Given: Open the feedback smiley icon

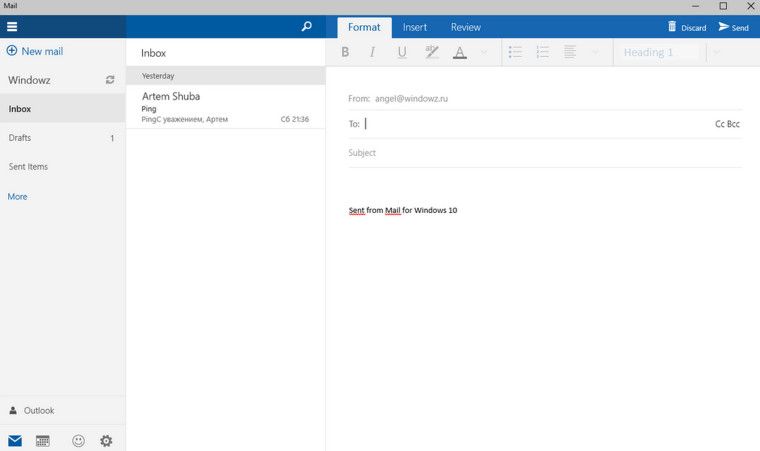Looking at the screenshot, I should click(x=76, y=440).
